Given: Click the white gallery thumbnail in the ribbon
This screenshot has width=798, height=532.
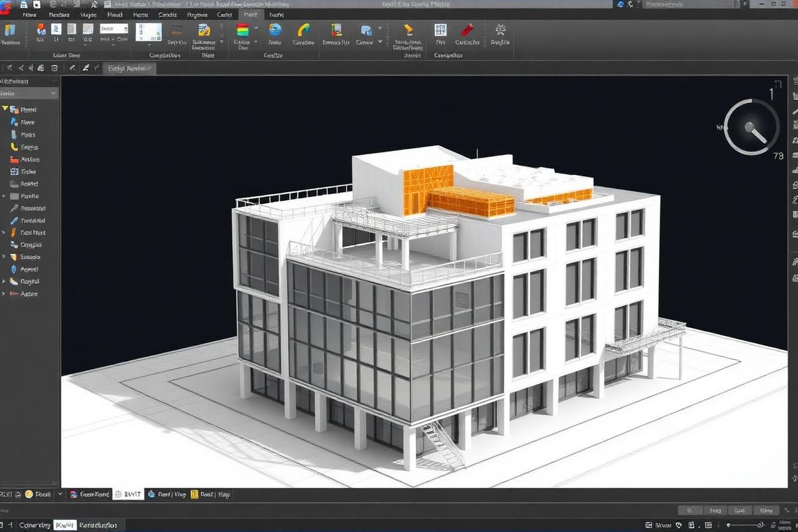Looking at the screenshot, I should click(x=148, y=31).
